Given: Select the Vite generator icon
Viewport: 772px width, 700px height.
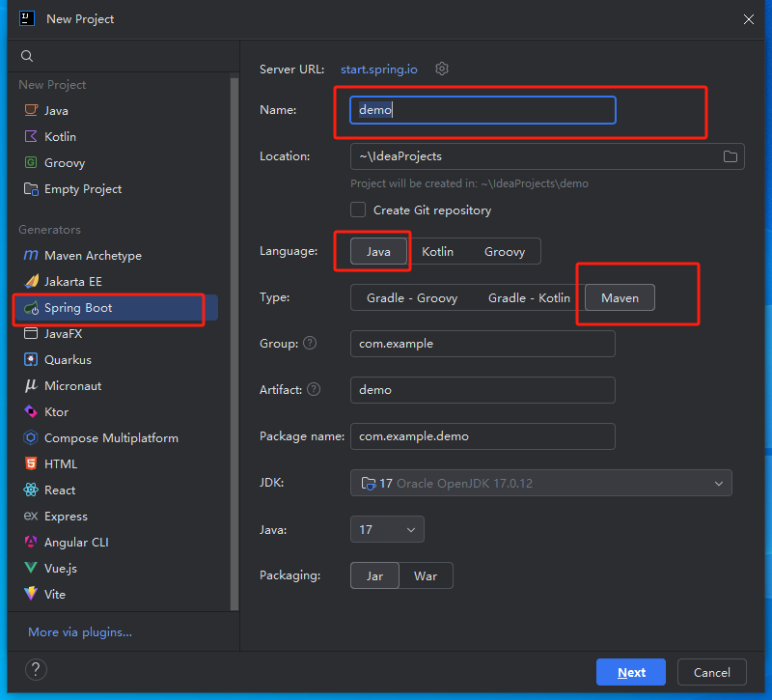Looking at the screenshot, I should pyautogui.click(x=31, y=594).
